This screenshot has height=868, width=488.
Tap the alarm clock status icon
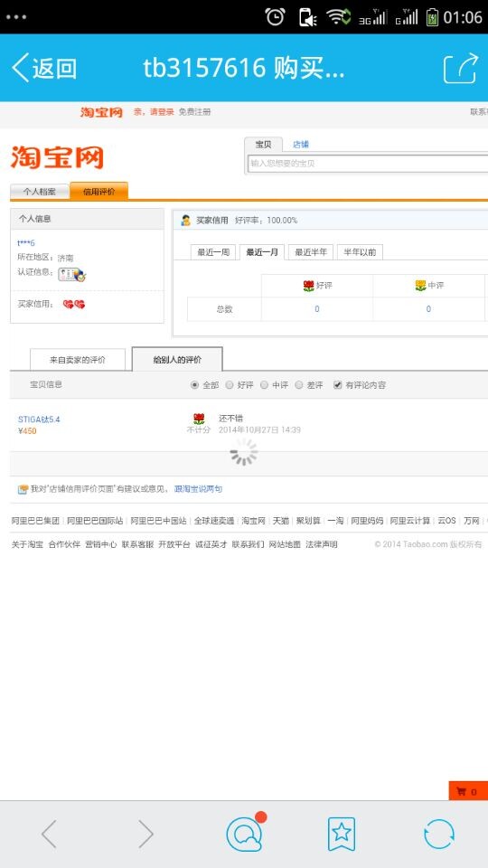click(x=275, y=16)
